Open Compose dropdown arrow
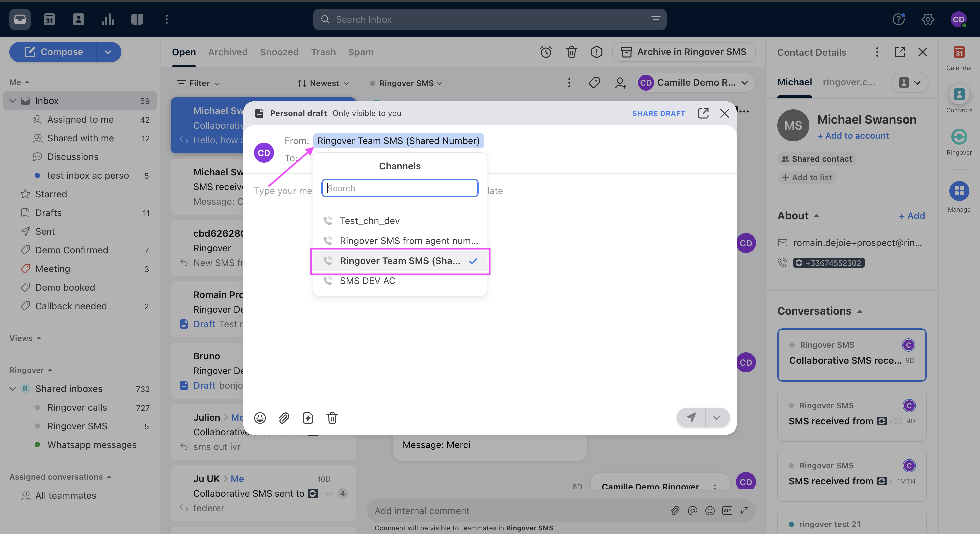Viewport: 980px width, 534px height. point(108,52)
